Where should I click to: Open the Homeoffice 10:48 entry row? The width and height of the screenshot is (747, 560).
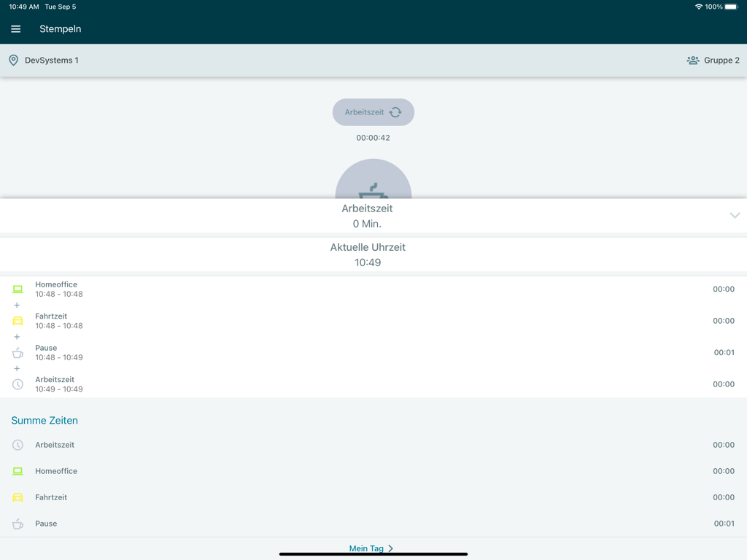pyautogui.click(x=58, y=289)
